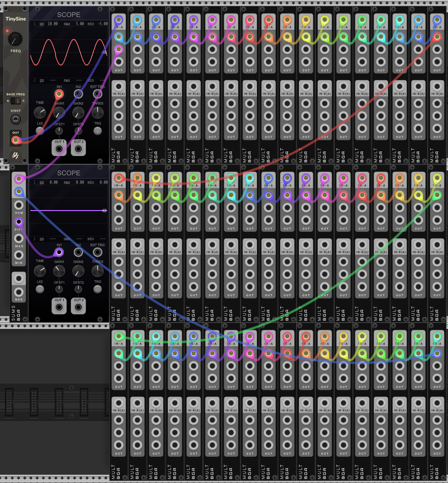Click the OUT jack on TinySine
448x483 pixels.
click(x=16, y=140)
